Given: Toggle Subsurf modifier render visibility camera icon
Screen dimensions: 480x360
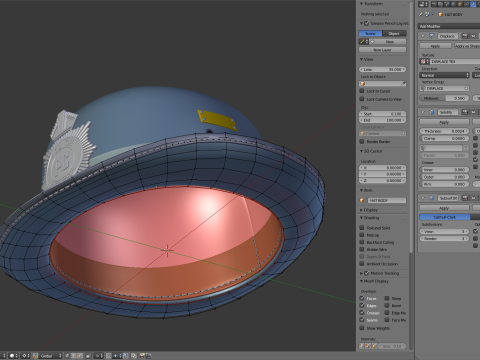Looking at the screenshot, I should pyautogui.click(x=465, y=198).
